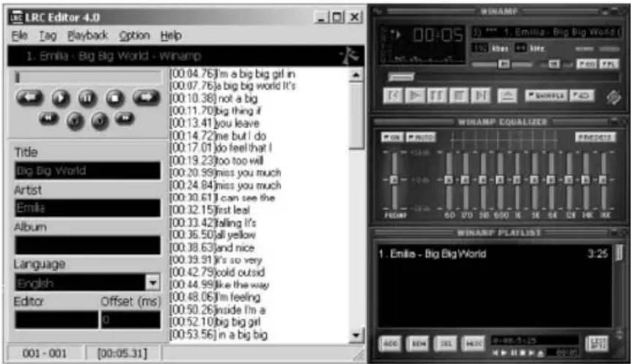Viewport: 631px width, 364px height.
Task: Open the Help menu
Action: pos(171,35)
